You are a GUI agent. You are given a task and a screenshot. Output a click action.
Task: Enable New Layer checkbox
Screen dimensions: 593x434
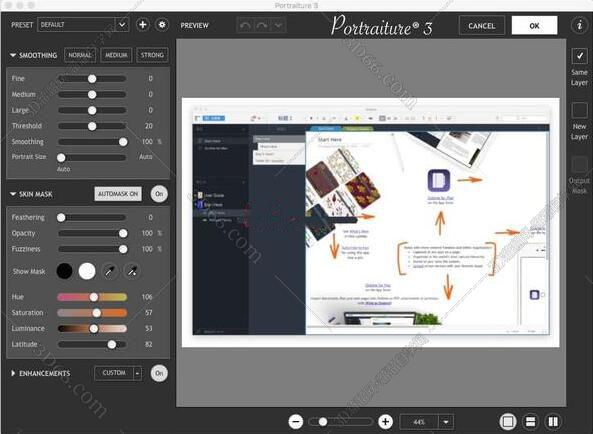click(579, 110)
